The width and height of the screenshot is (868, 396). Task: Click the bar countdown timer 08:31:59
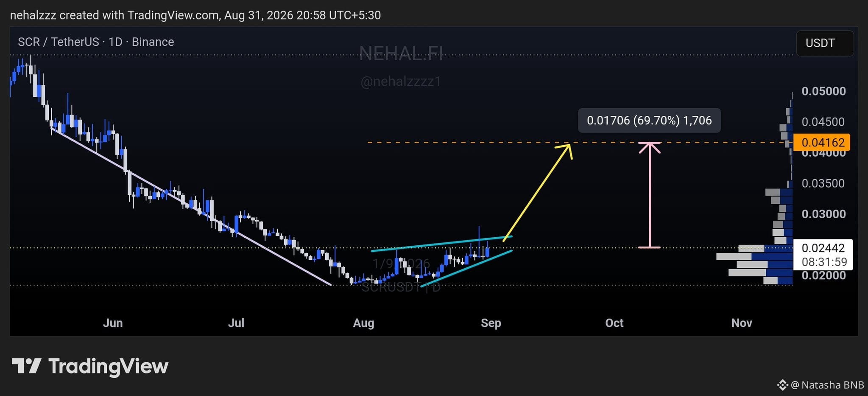click(x=824, y=262)
